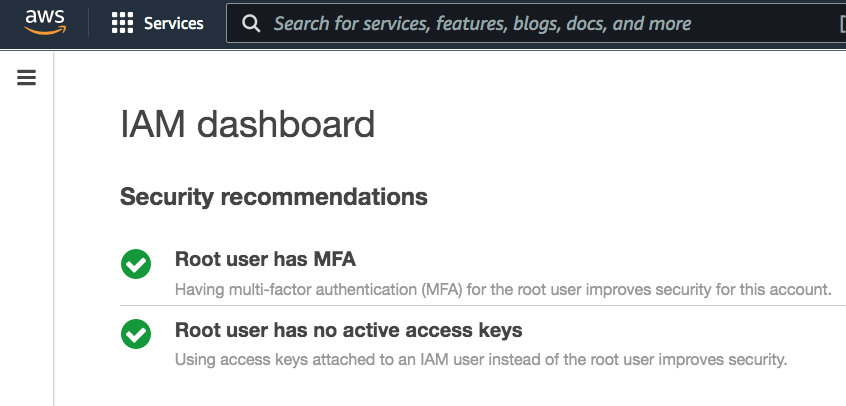846x406 pixels.
Task: Click green checkmark beside no active access keys
Action: click(x=136, y=334)
